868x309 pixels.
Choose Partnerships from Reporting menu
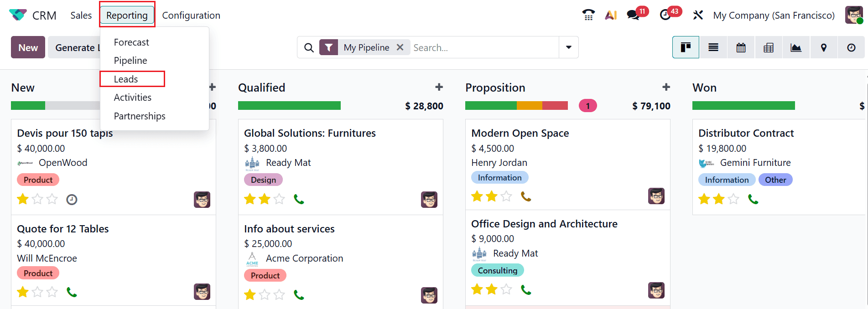tap(140, 116)
